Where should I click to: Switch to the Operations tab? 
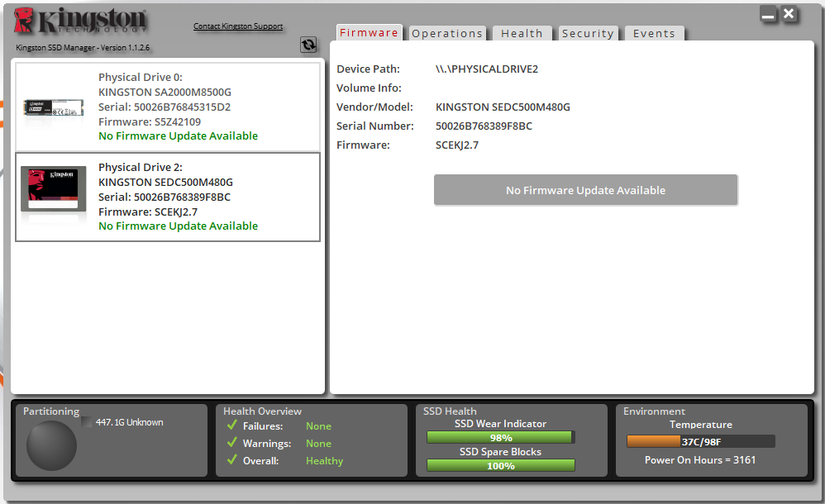tap(447, 33)
